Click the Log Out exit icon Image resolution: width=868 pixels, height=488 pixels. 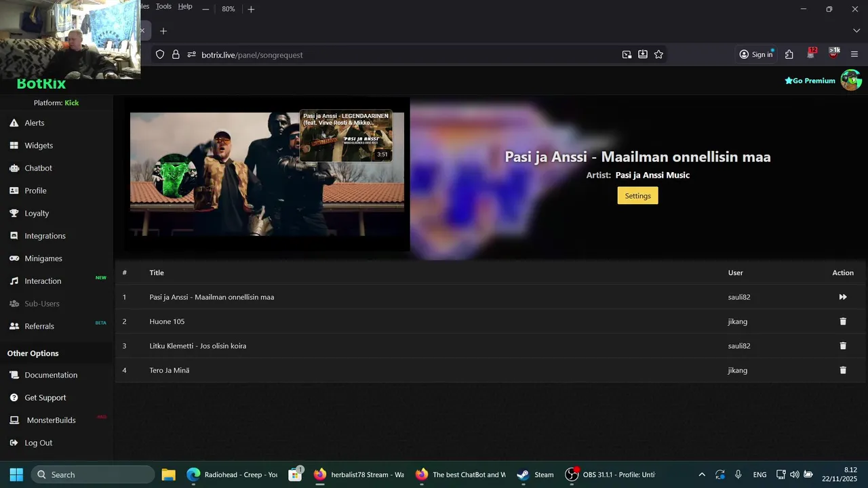pyautogui.click(x=14, y=443)
